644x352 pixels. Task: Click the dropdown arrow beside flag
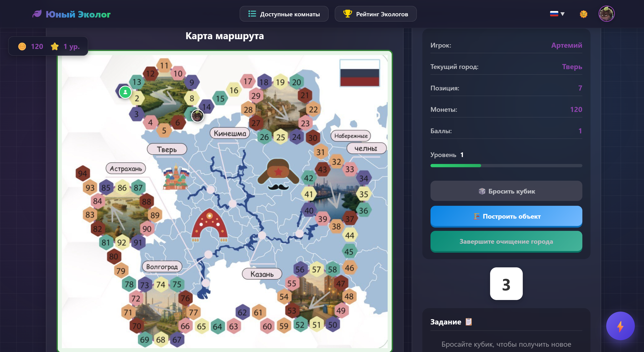(x=563, y=14)
